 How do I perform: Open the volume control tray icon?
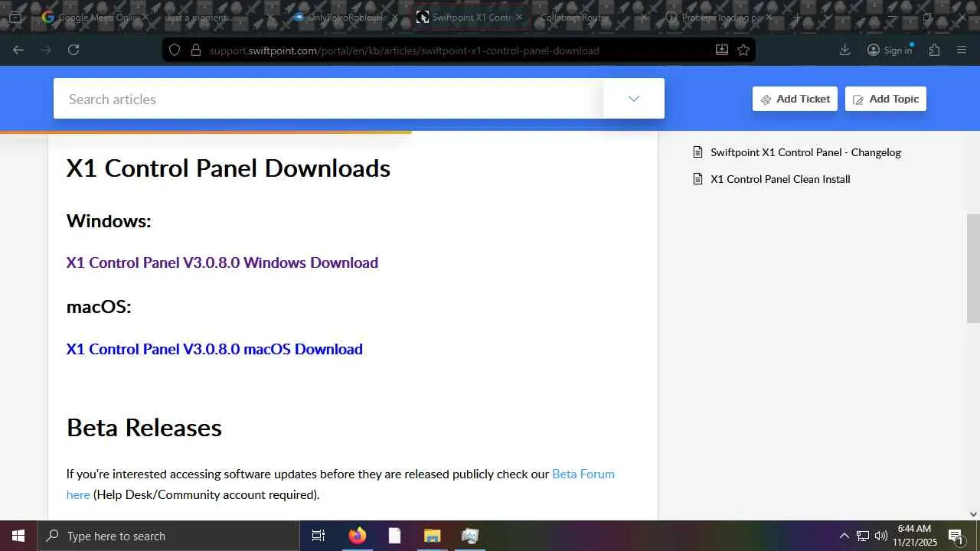881,536
